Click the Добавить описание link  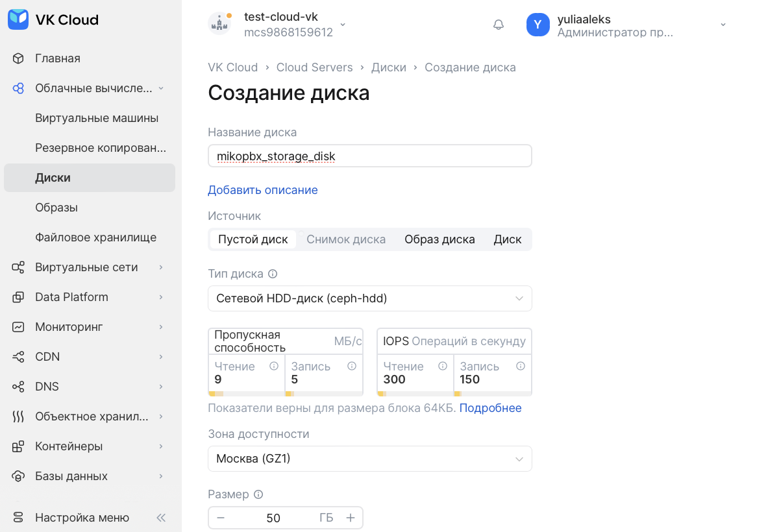(262, 190)
